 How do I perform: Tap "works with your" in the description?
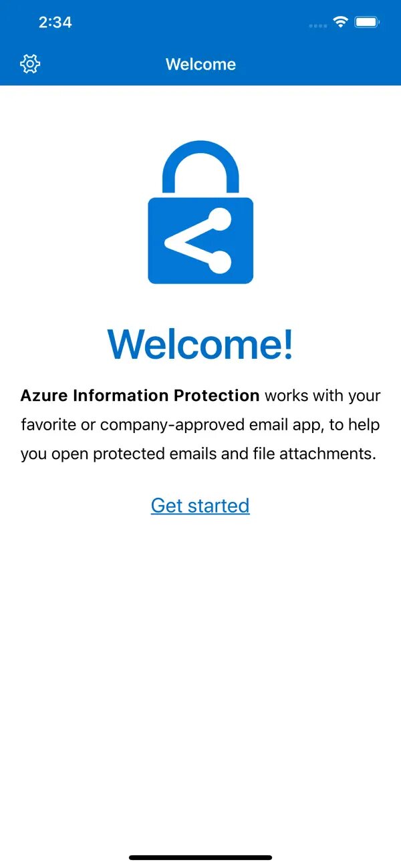pos(323,396)
